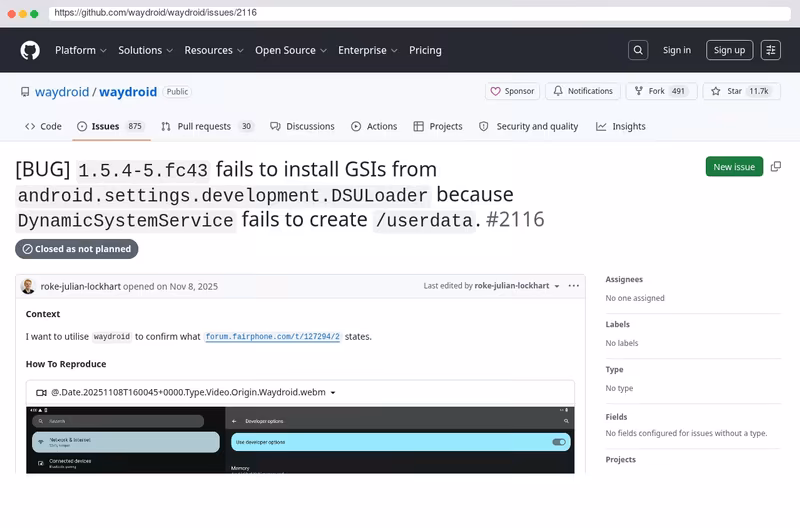This screenshot has height=528, width=800.
Task: Expand the webm video attachment dropdown arrow
Action: (x=333, y=393)
